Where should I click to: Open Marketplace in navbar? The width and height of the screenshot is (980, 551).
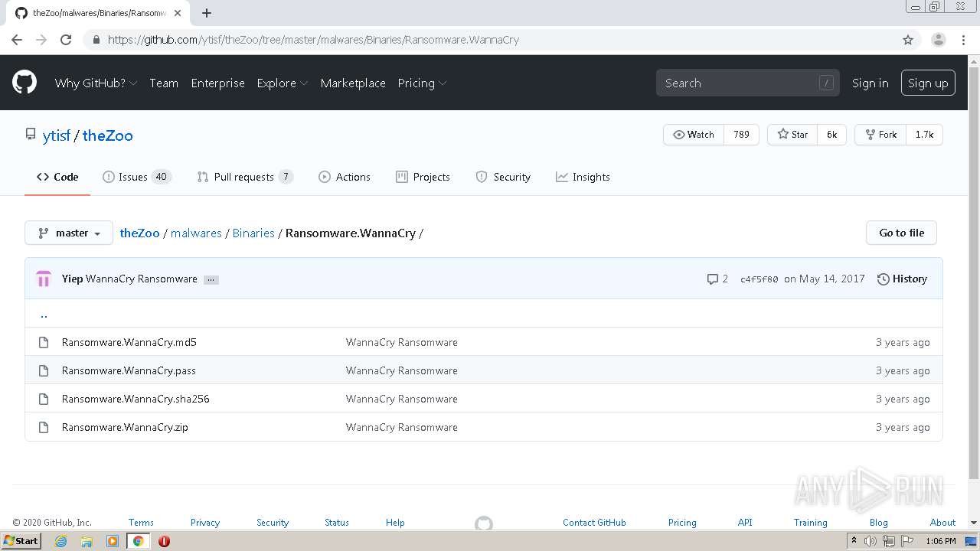click(353, 83)
